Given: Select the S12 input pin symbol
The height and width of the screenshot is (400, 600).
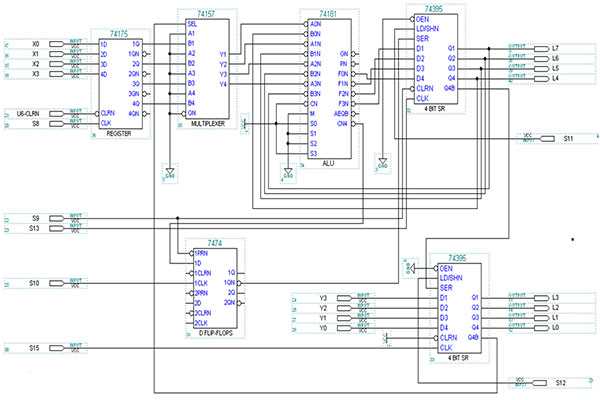Looking at the screenshot, I should click(x=539, y=383).
